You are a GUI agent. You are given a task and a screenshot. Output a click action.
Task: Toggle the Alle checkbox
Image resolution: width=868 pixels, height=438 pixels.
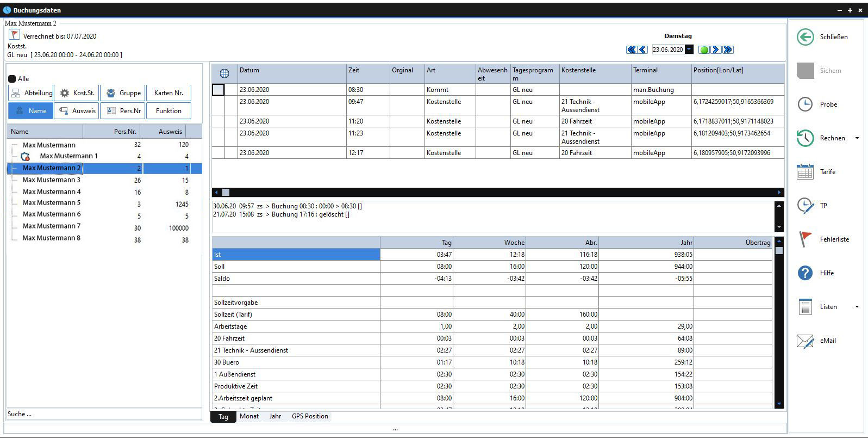[x=12, y=79]
